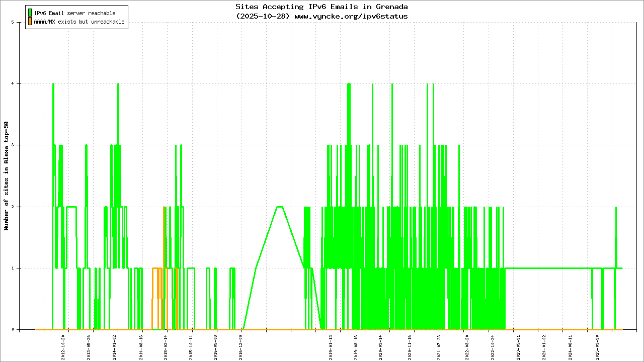Click the 2012-10-20 date label on x-axis

coord(63,345)
